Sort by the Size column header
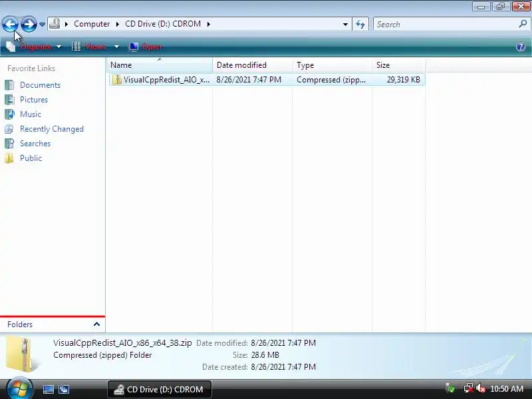 pyautogui.click(x=398, y=65)
